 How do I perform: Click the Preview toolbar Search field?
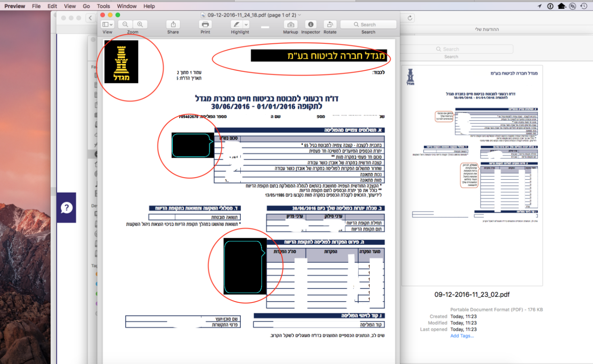pos(369,25)
